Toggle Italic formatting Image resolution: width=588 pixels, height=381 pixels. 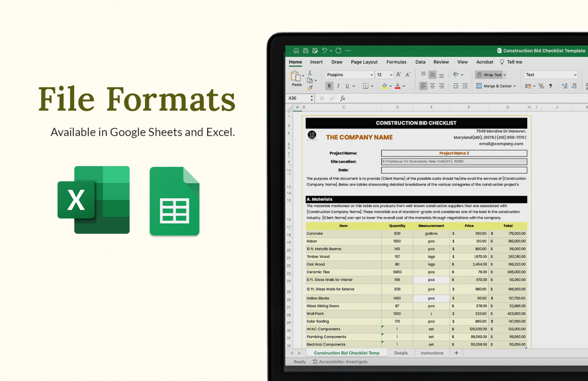pyautogui.click(x=338, y=86)
